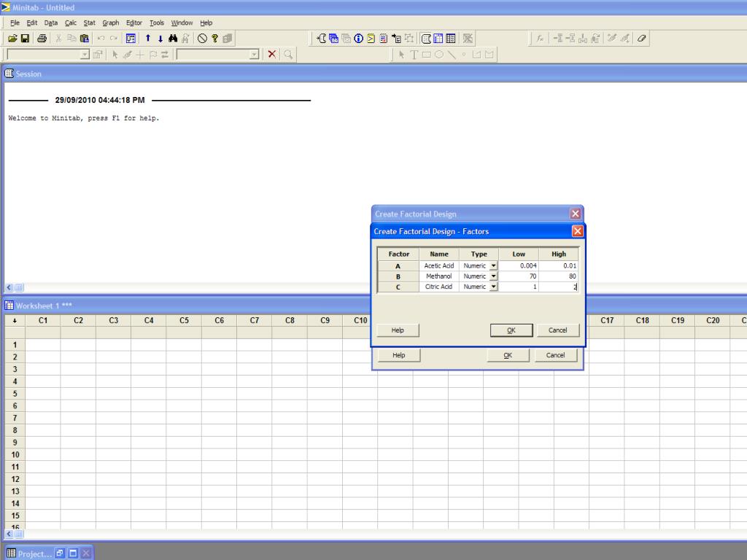Viewport: 747px width, 560px height.
Task: Click the yellow Show History icon
Action: click(371, 39)
